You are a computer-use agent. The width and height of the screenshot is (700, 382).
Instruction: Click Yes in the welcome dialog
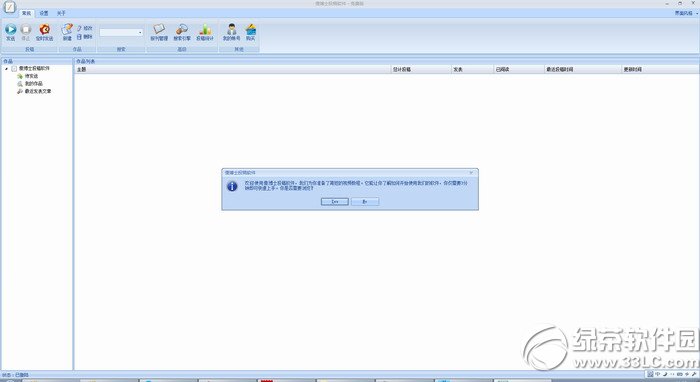pyautogui.click(x=335, y=202)
